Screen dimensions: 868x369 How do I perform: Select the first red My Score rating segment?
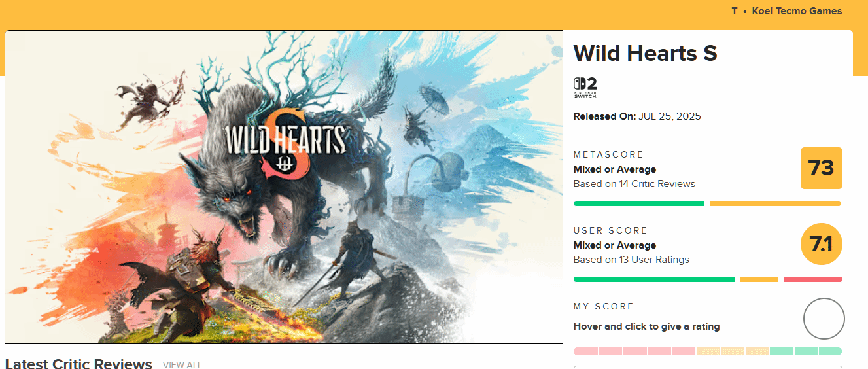pos(585,351)
